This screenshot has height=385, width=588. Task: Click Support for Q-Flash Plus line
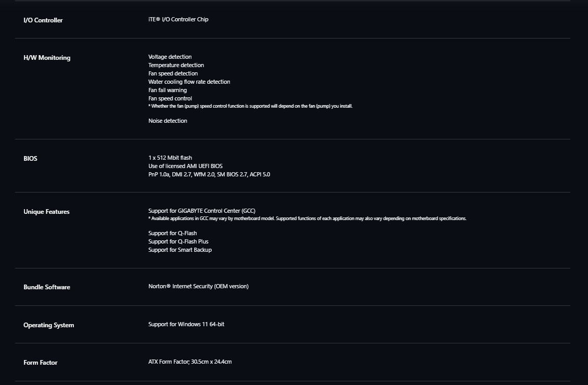(x=178, y=241)
